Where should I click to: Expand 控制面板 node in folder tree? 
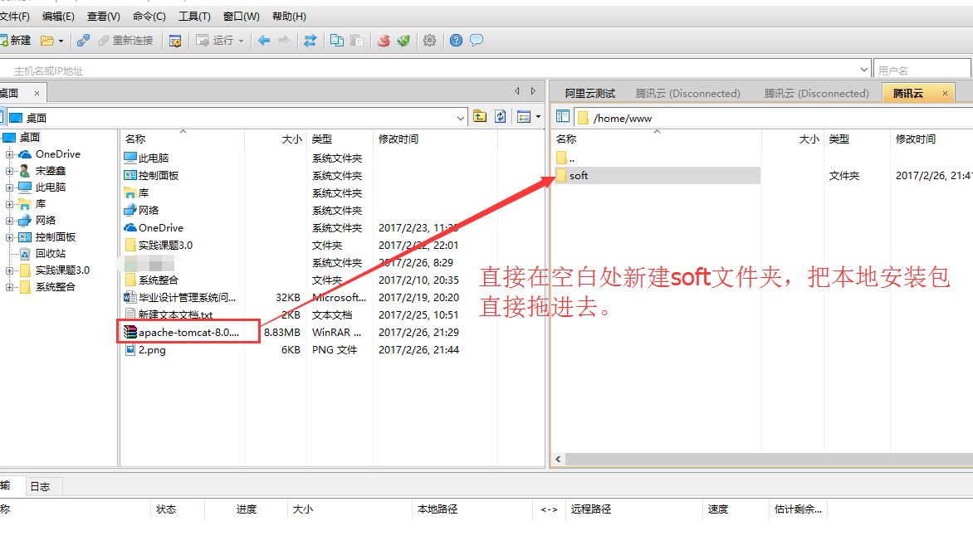[9, 237]
